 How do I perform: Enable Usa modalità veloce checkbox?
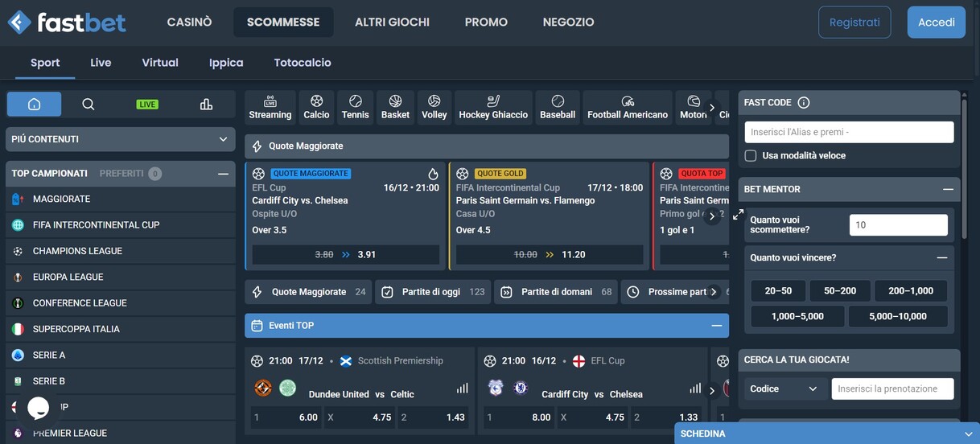(x=751, y=156)
